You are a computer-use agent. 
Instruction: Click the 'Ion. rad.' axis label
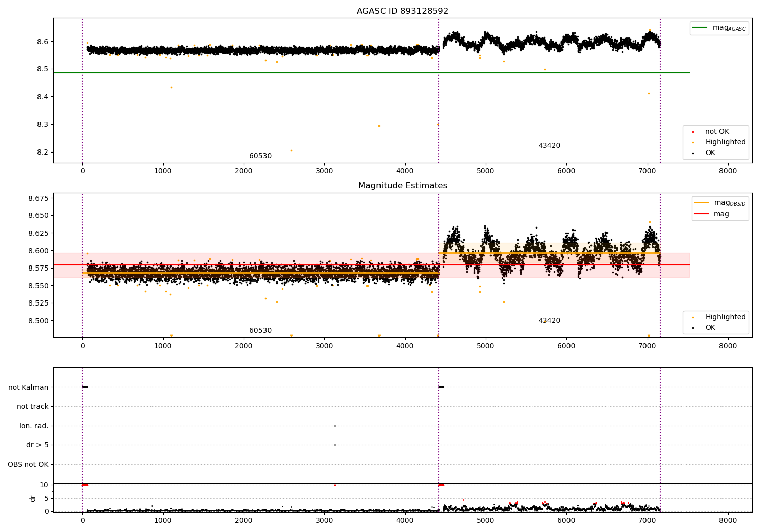click(x=34, y=426)
